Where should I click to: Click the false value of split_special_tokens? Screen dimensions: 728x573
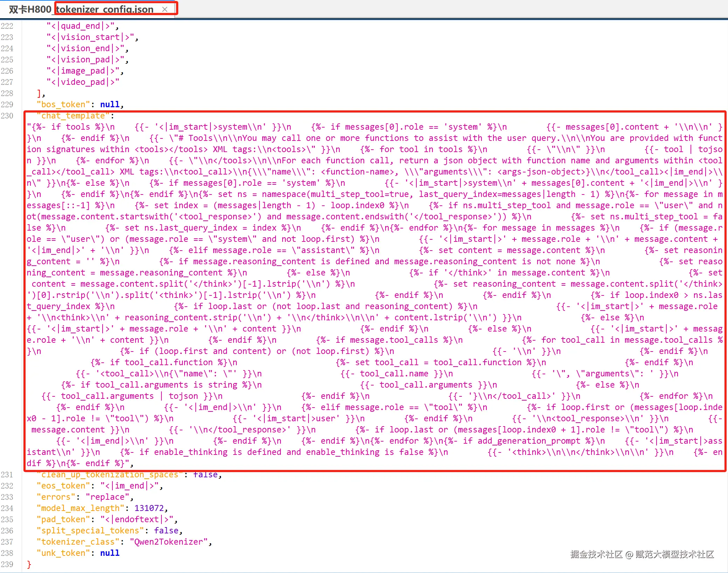pos(166,531)
